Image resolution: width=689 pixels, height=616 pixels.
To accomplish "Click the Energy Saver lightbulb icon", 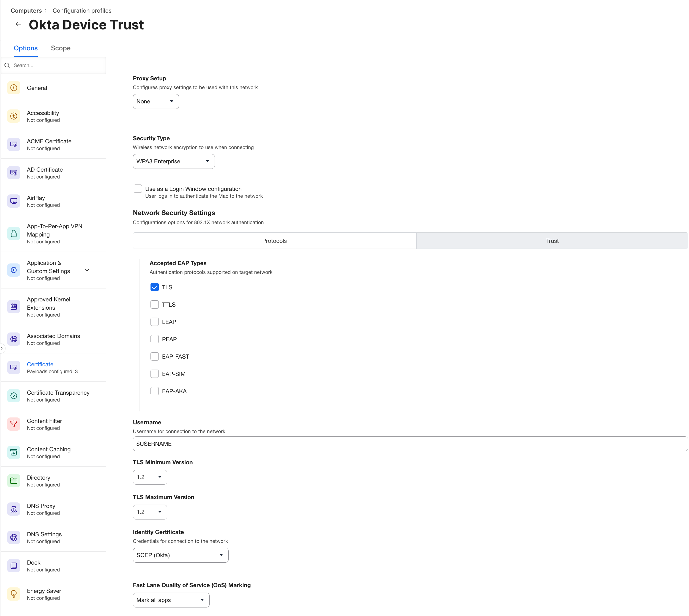I will pyautogui.click(x=14, y=594).
